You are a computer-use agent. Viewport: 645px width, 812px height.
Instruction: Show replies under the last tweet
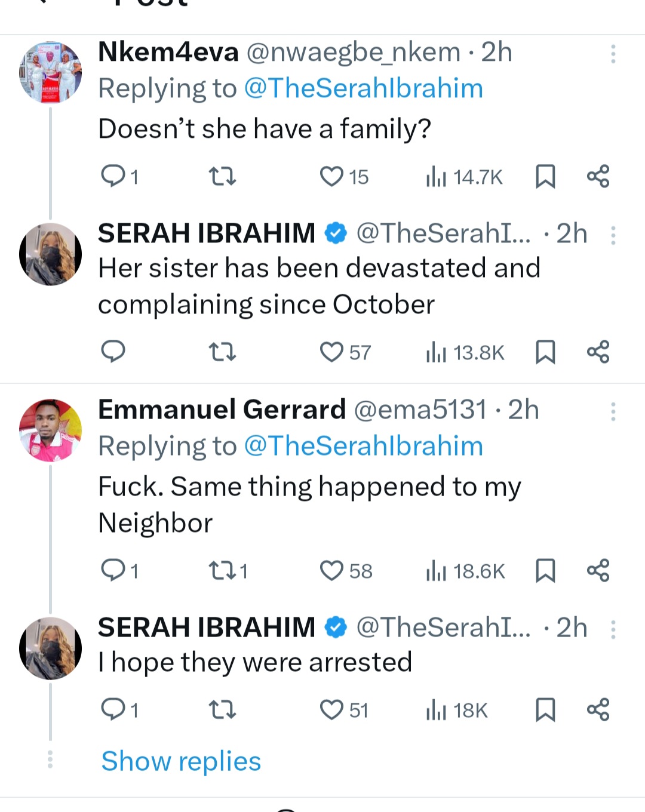click(x=181, y=761)
